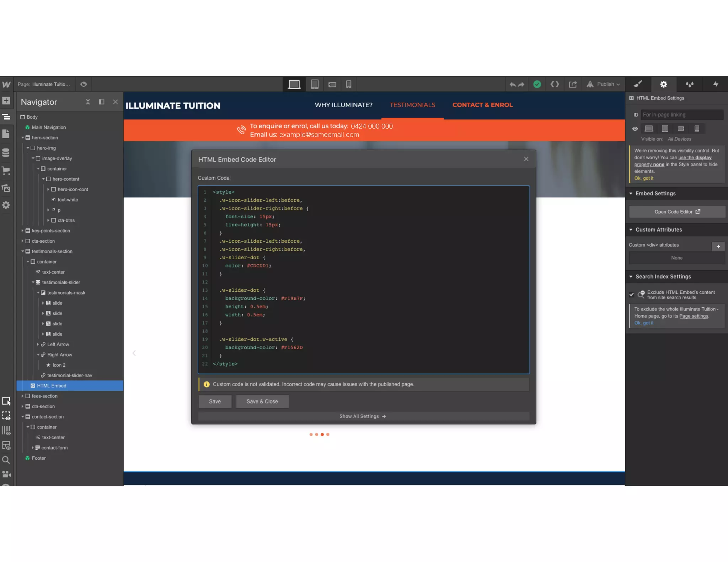Switch to tablet device preview
The width and height of the screenshot is (728, 562).
point(314,84)
